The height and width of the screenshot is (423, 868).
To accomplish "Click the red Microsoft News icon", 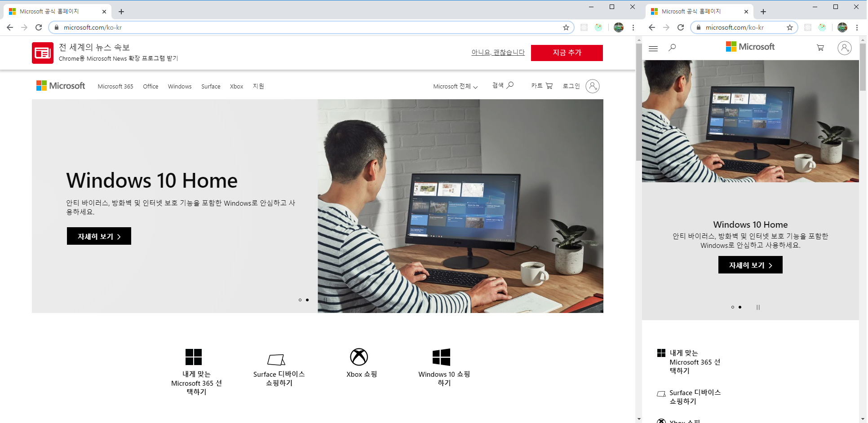I will (43, 53).
